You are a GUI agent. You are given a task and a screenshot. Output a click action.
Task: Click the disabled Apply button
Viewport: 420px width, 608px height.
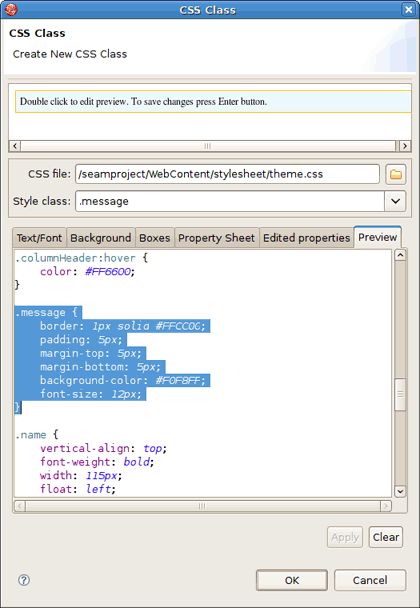[x=345, y=537]
